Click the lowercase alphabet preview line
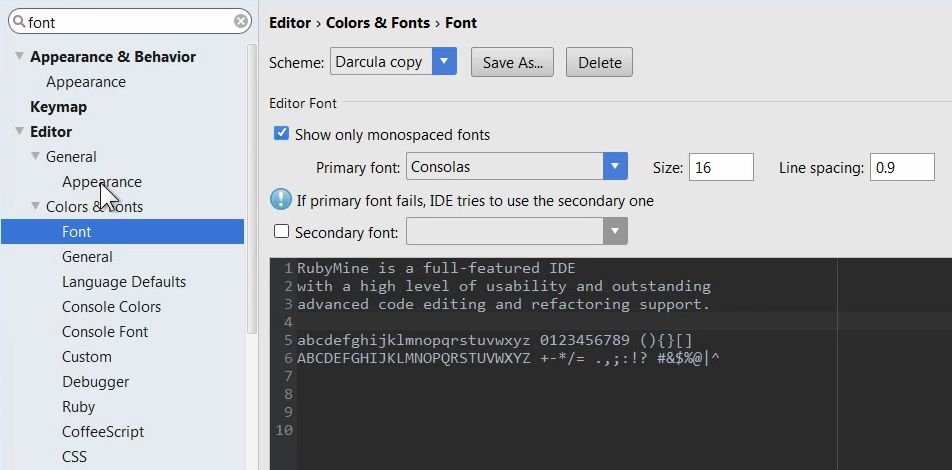 coord(495,339)
